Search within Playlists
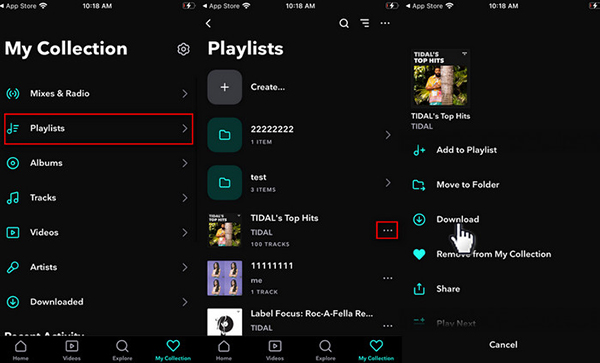The width and height of the screenshot is (600, 363). 344,23
